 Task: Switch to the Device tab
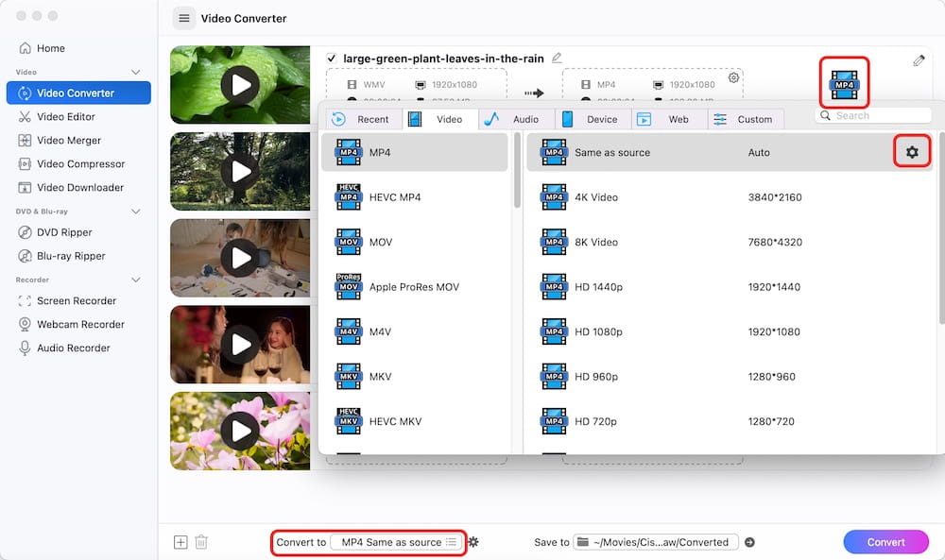[592, 119]
